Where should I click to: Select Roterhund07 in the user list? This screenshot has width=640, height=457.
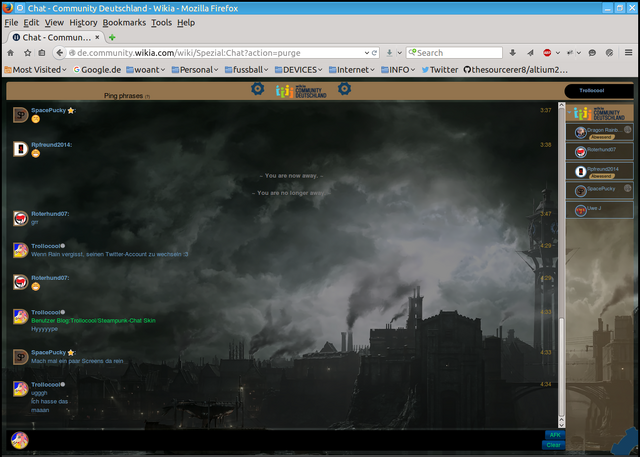coord(599,151)
